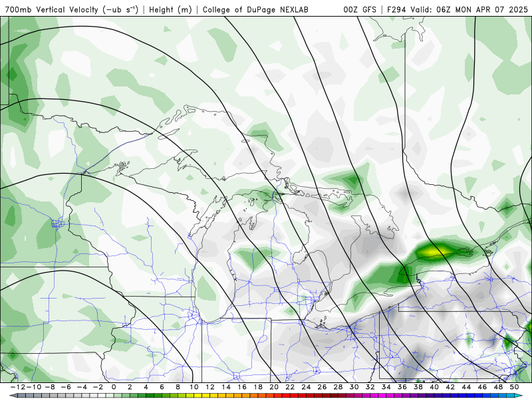Click the '34' legend value
This screenshot has width=532, height=399.
tap(386, 387)
